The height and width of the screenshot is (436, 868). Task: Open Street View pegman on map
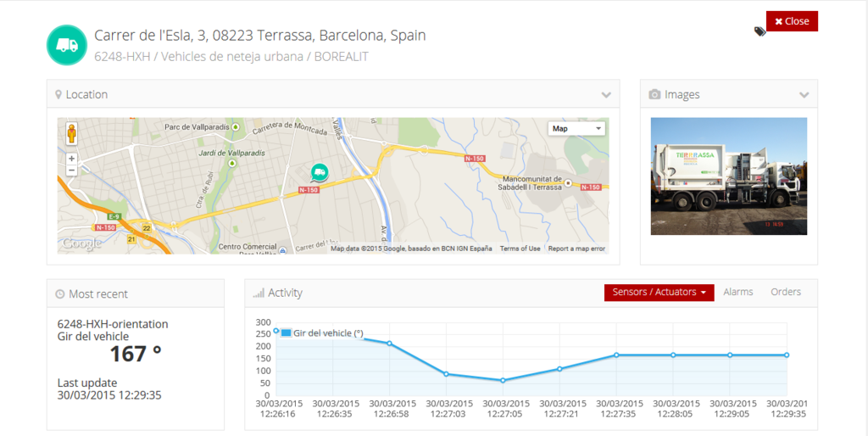pos(71,133)
